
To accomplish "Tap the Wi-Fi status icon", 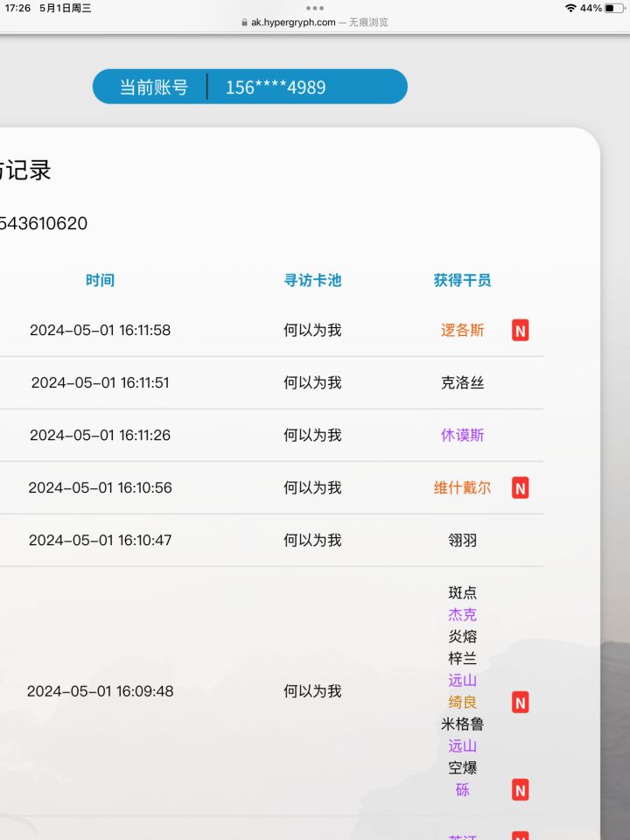I will pyautogui.click(x=570, y=8).
